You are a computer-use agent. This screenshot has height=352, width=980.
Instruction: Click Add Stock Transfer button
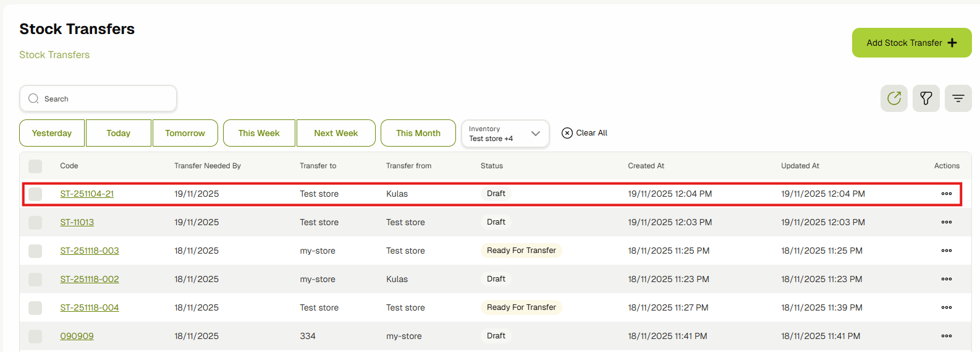(911, 43)
